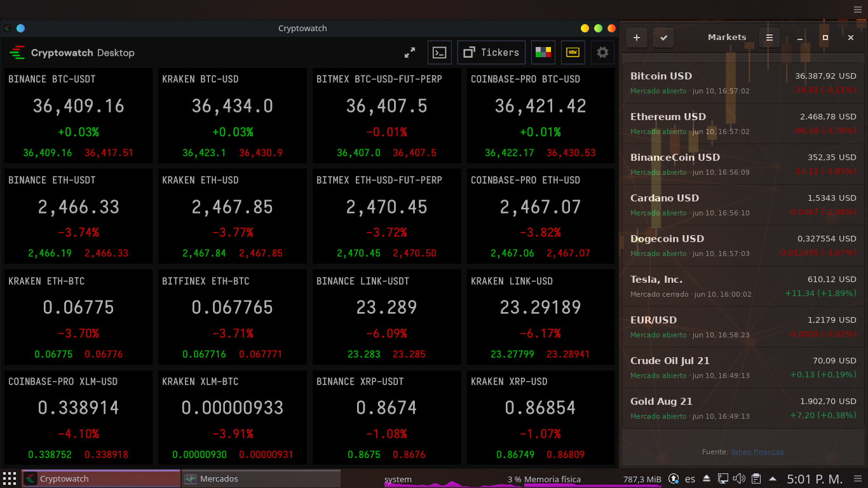868x488 pixels.
Task: Open the Yahoo Finanzas source link
Action: pos(757,452)
